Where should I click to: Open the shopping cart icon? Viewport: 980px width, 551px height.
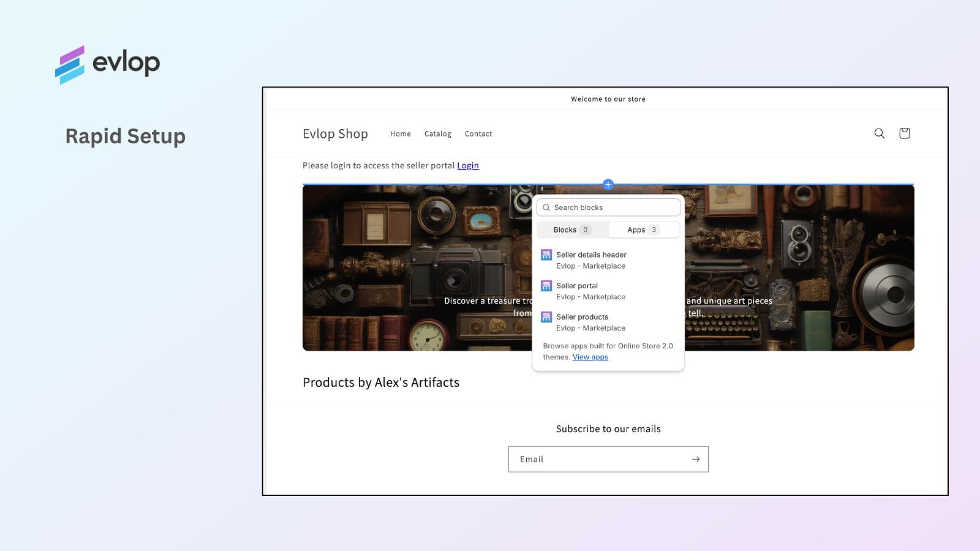point(904,133)
